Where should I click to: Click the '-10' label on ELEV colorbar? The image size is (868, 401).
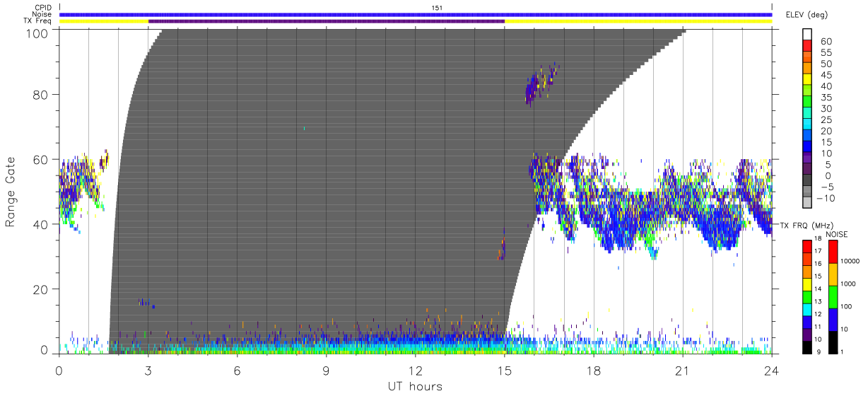[x=827, y=199]
